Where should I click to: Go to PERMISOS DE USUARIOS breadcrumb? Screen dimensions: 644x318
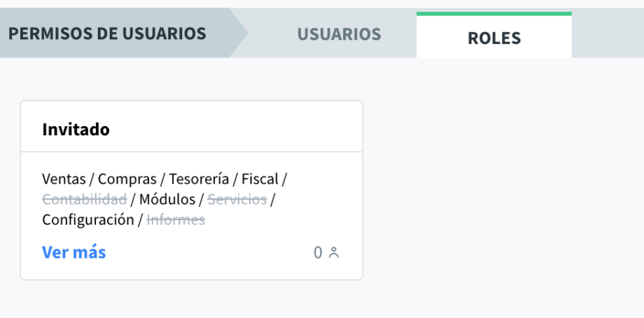107,34
